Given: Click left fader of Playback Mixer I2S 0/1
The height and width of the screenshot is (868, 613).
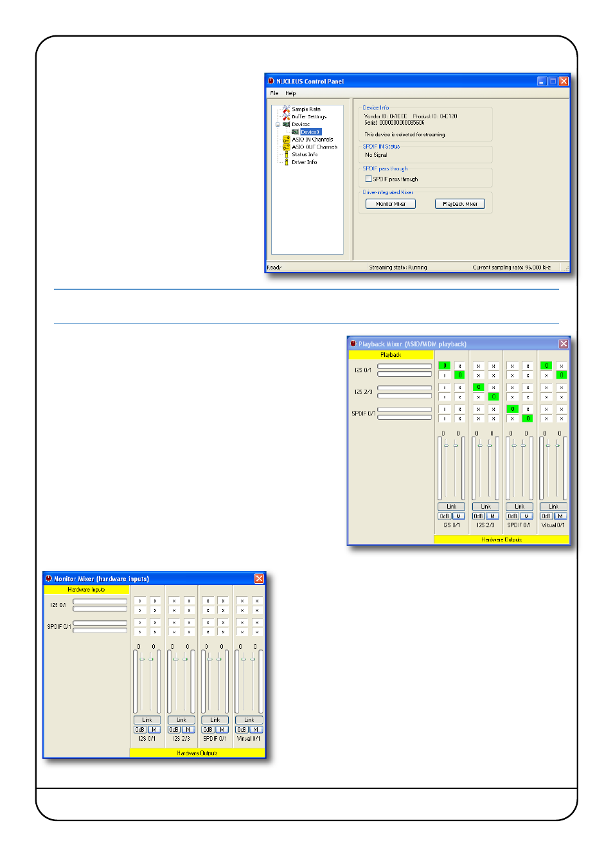Looking at the screenshot, I should pos(446,446).
